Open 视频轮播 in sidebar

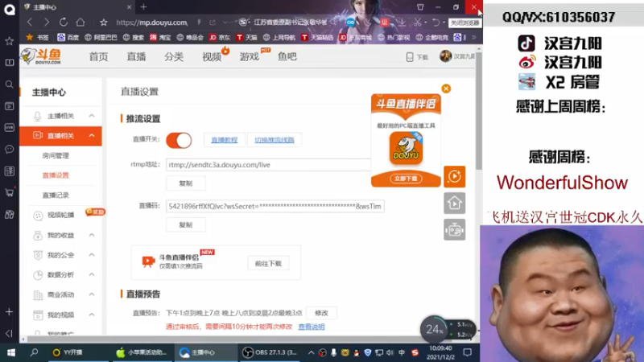coord(61,215)
